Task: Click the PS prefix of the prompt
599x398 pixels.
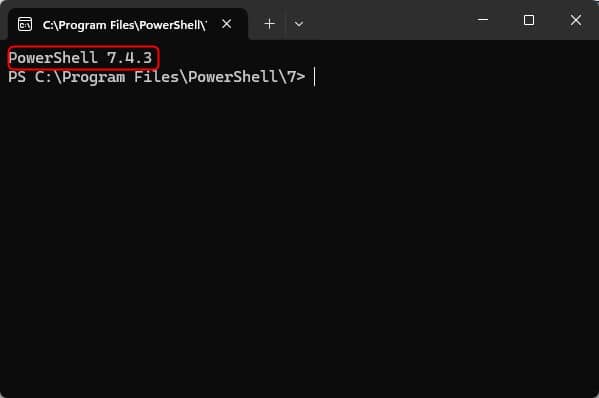Action: coord(17,77)
